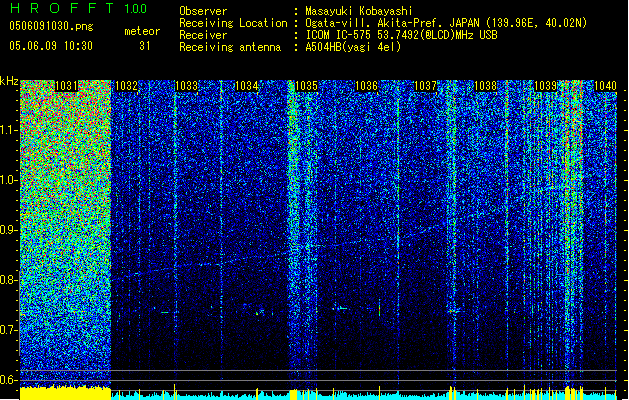Click the 0.7 kHz axis label
The height and width of the screenshot is (400, 629).
coord(9,330)
